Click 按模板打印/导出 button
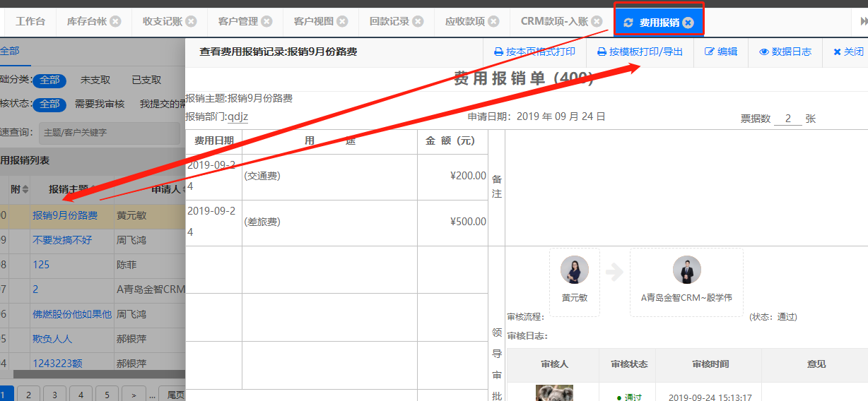The image size is (868, 401). pyautogui.click(x=640, y=52)
